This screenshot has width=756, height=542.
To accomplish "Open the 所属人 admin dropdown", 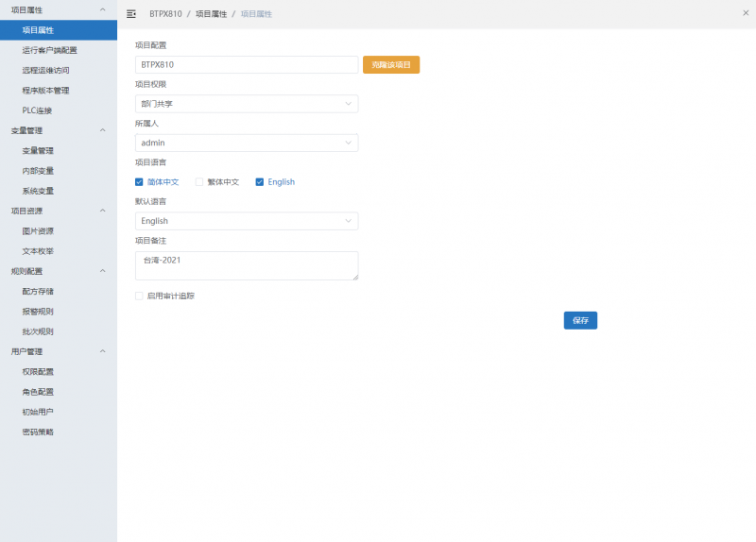I will [x=247, y=143].
